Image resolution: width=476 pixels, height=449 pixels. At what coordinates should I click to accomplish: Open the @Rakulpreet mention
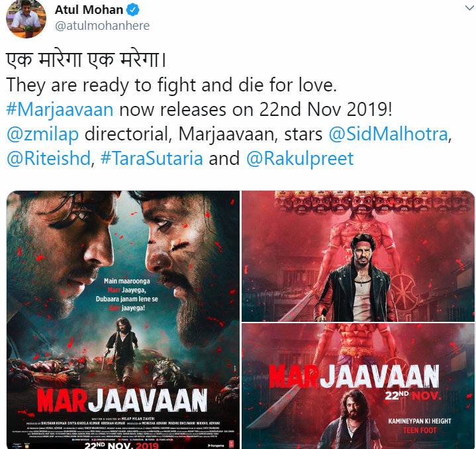300,159
